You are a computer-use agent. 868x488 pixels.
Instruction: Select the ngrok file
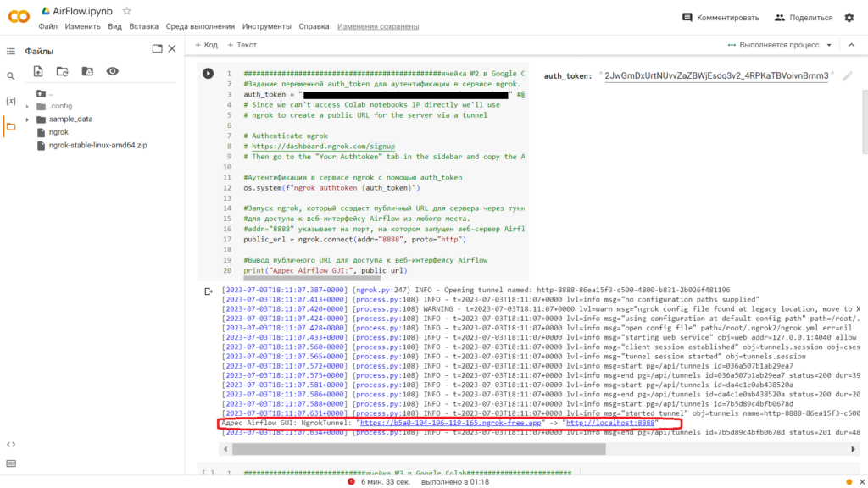58,132
